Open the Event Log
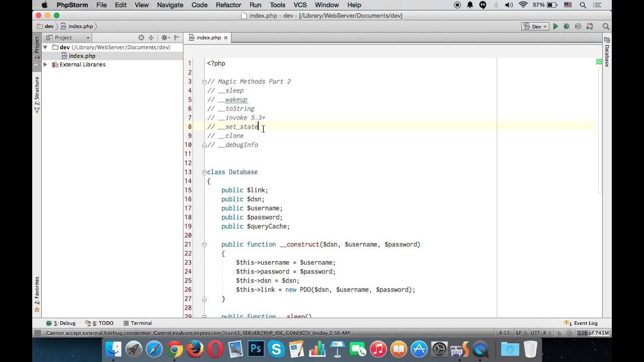The image size is (644, 362). pos(581,323)
